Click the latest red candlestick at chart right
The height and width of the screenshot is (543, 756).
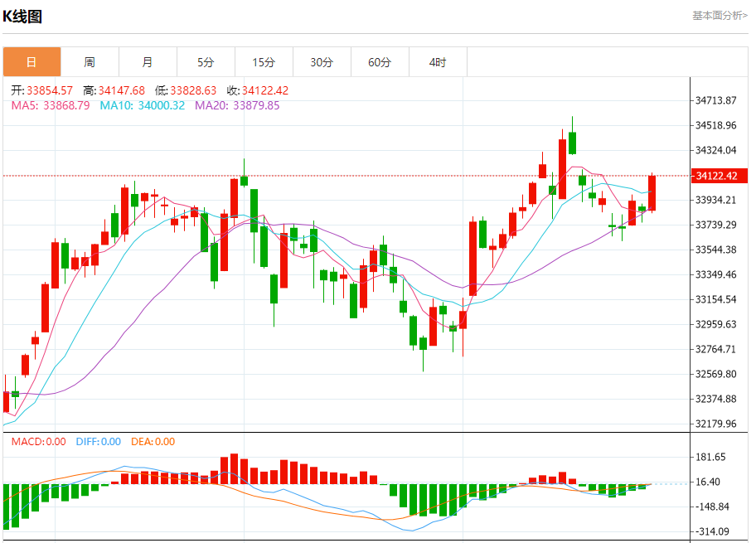click(x=652, y=193)
